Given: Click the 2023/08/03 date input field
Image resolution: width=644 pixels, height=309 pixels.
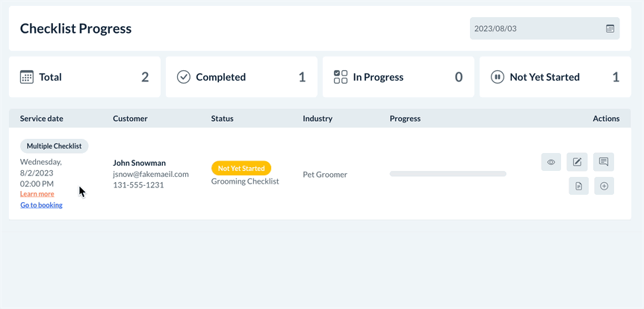Looking at the screenshot, I should point(534,28).
